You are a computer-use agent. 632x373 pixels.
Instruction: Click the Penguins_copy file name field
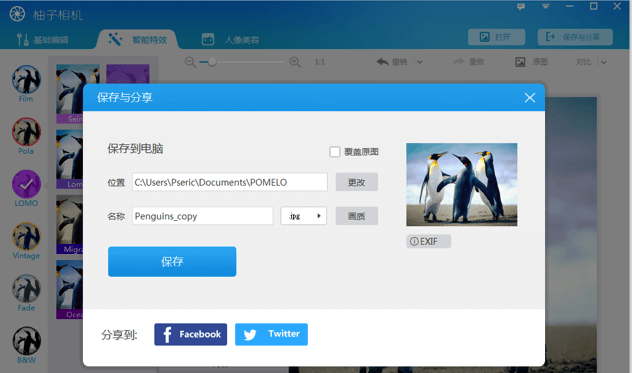202,216
